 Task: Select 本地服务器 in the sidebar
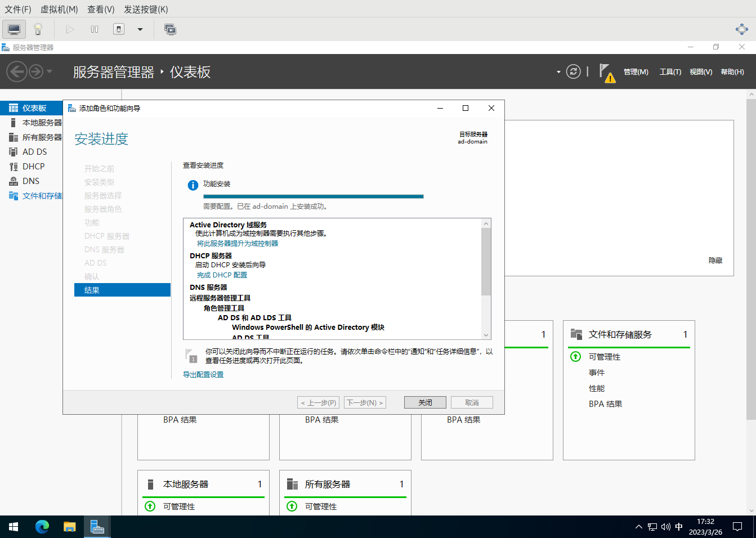(x=32, y=123)
